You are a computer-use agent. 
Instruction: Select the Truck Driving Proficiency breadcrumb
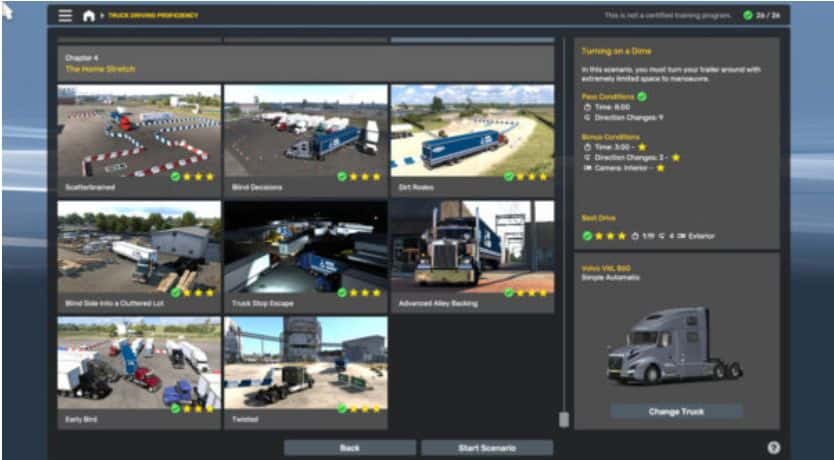[x=153, y=16]
